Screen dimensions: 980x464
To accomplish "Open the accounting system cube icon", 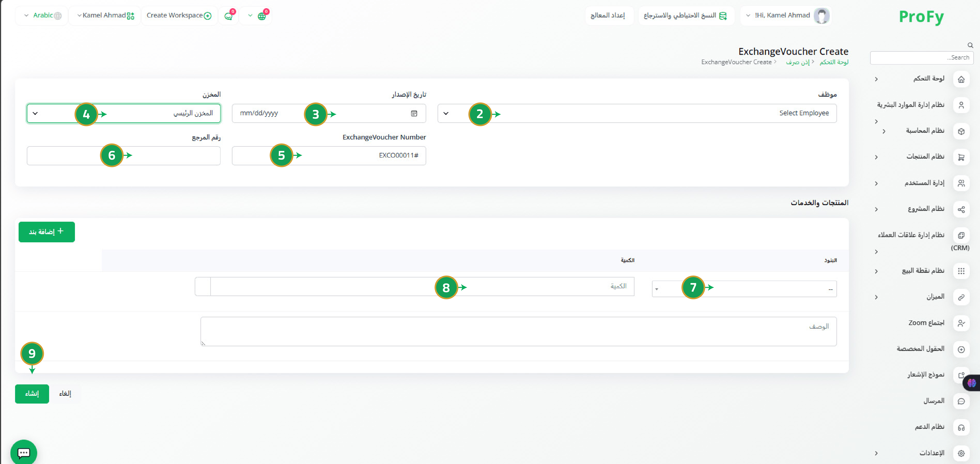I will point(961,131).
